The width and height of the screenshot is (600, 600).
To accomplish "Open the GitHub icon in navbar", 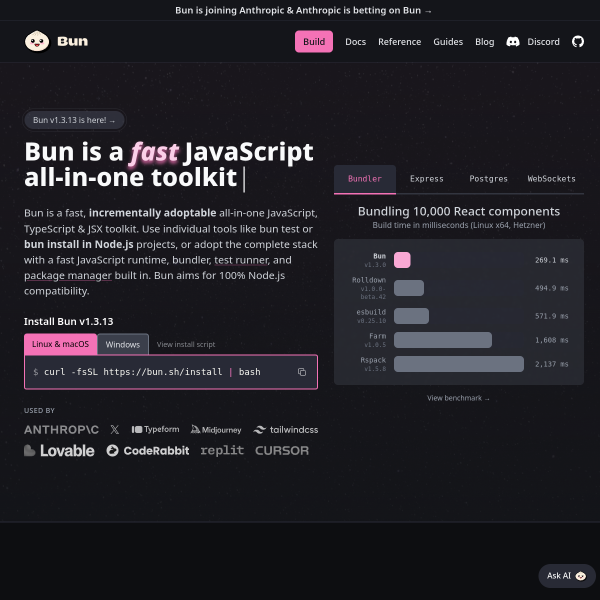I will pos(578,41).
